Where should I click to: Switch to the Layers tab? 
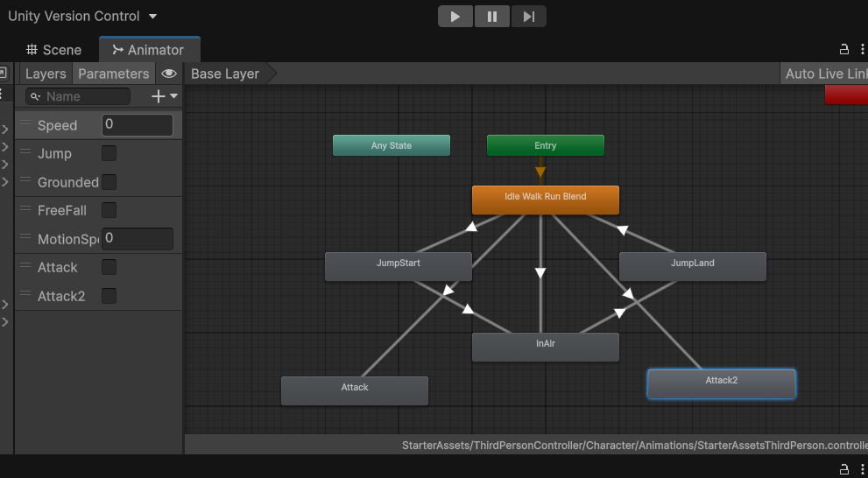[45, 74]
